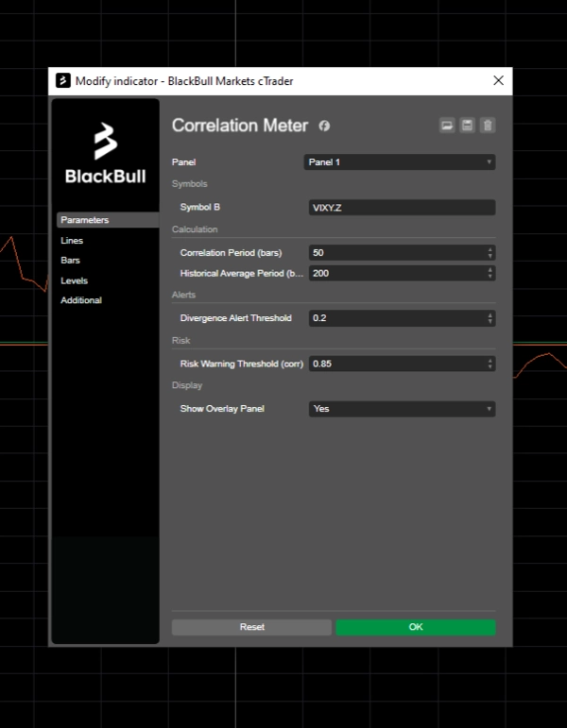Click the Risk section header
This screenshot has width=567, height=728.
[x=180, y=340]
